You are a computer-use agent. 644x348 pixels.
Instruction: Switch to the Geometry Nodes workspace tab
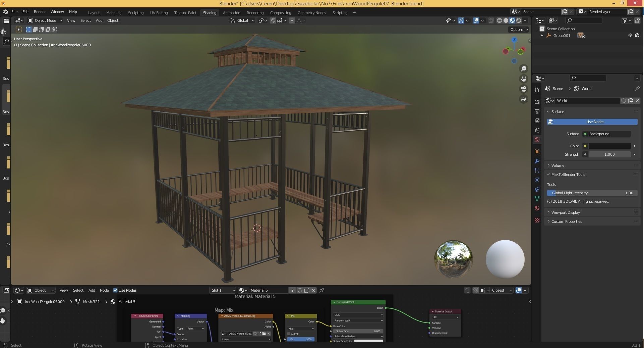pyautogui.click(x=311, y=13)
